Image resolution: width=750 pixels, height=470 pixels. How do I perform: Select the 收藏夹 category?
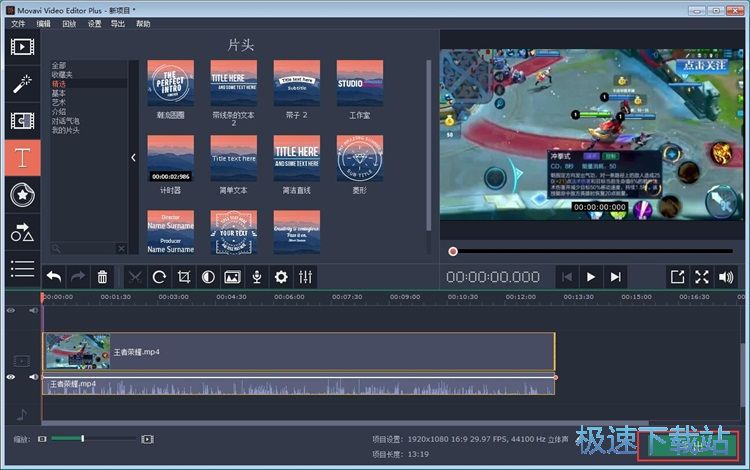[62, 75]
